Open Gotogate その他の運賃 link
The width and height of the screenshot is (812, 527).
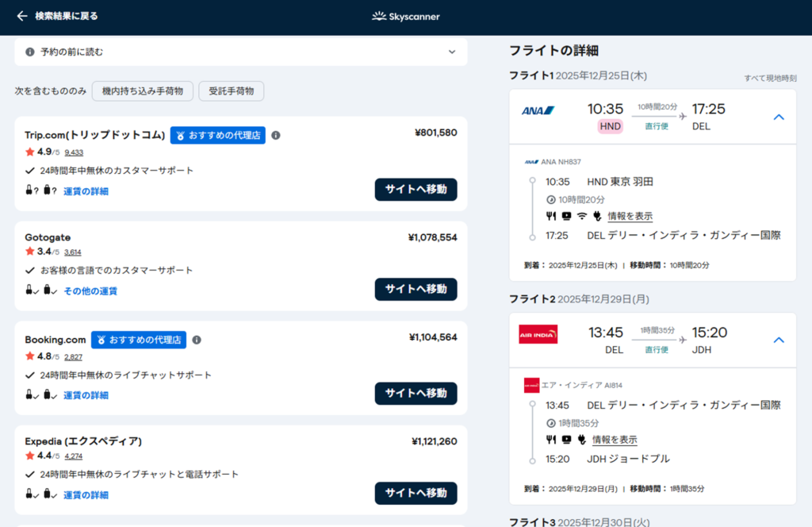coord(90,291)
